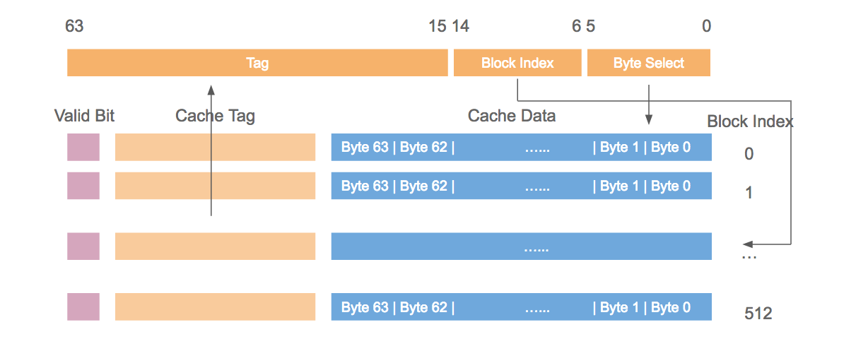This screenshot has width=868, height=351.
Task: Click the Cache Data column heading
Action: pos(512,116)
